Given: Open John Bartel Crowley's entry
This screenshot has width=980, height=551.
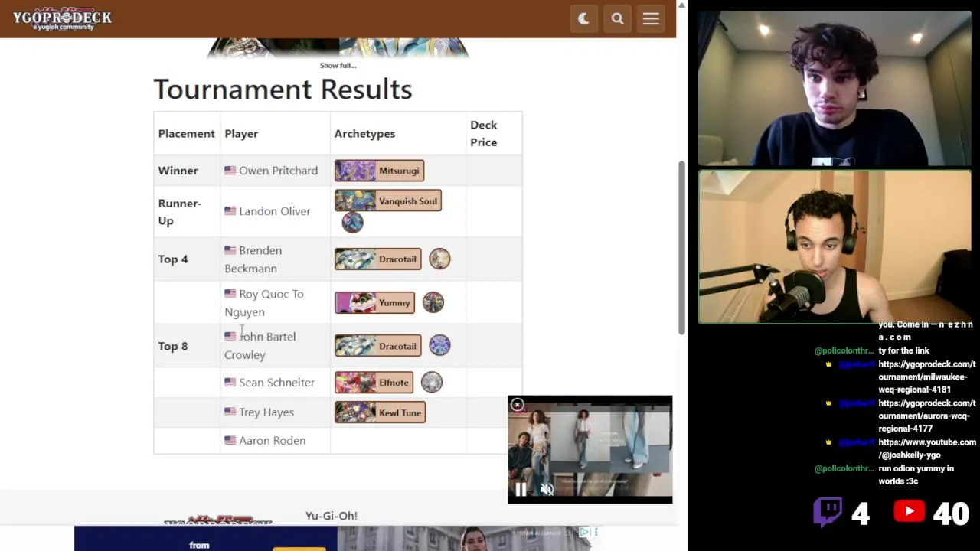Looking at the screenshot, I should pyautogui.click(x=260, y=346).
